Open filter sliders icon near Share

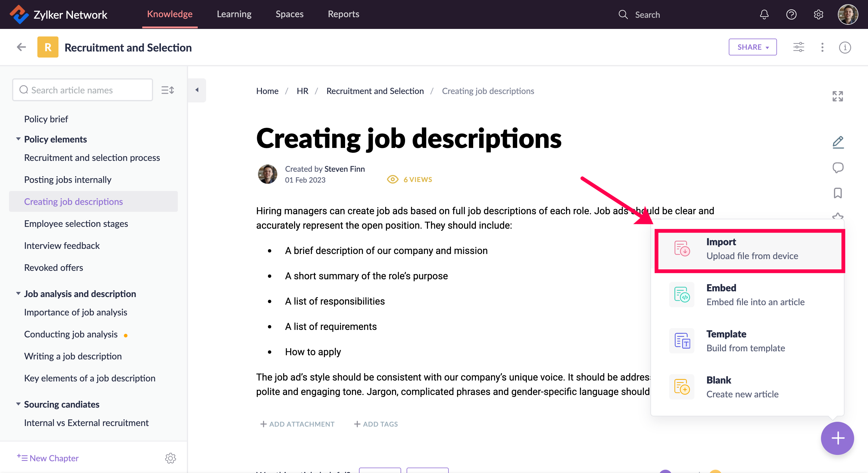click(798, 47)
